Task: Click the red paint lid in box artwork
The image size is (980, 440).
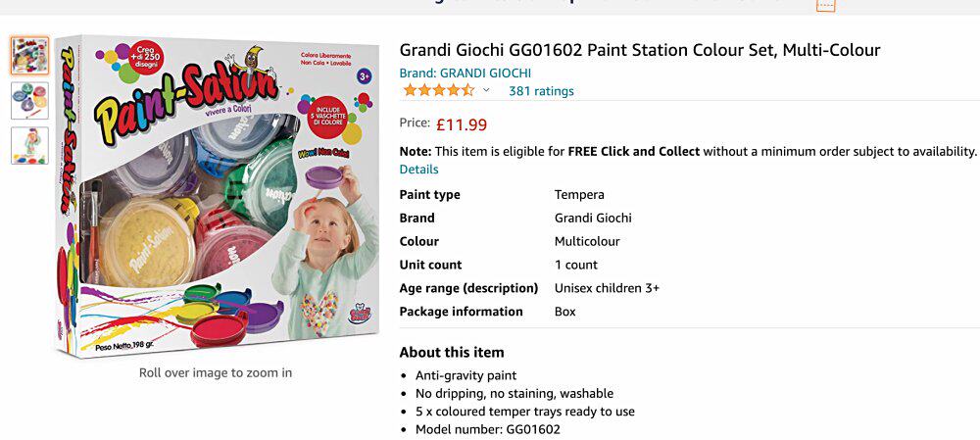Action: [x=219, y=329]
